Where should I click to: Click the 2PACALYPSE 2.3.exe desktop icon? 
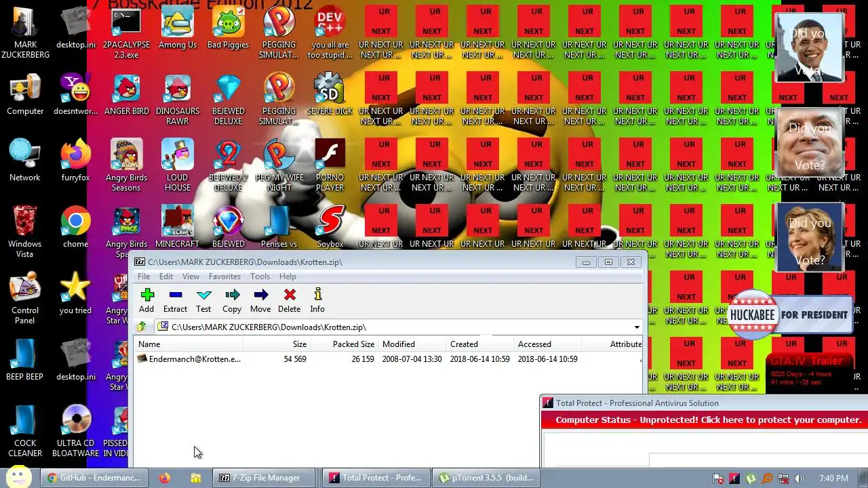[127, 33]
